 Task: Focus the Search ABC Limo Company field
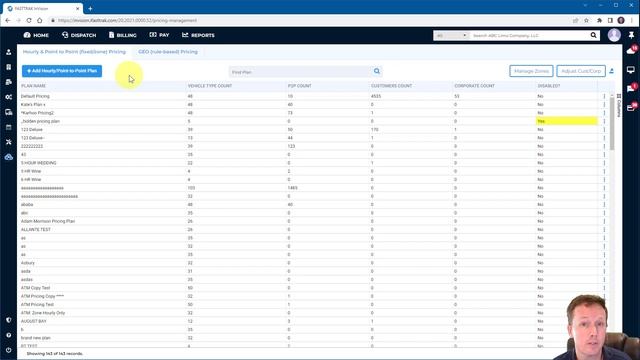coord(529,36)
